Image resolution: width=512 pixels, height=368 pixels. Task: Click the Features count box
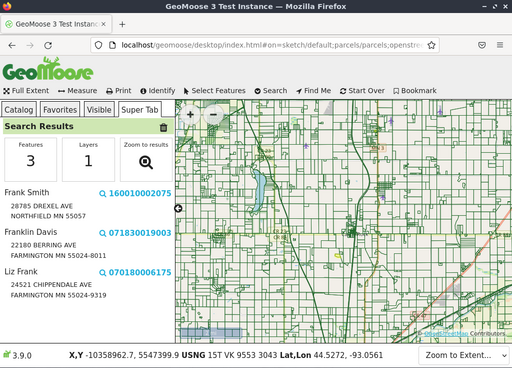click(x=31, y=159)
